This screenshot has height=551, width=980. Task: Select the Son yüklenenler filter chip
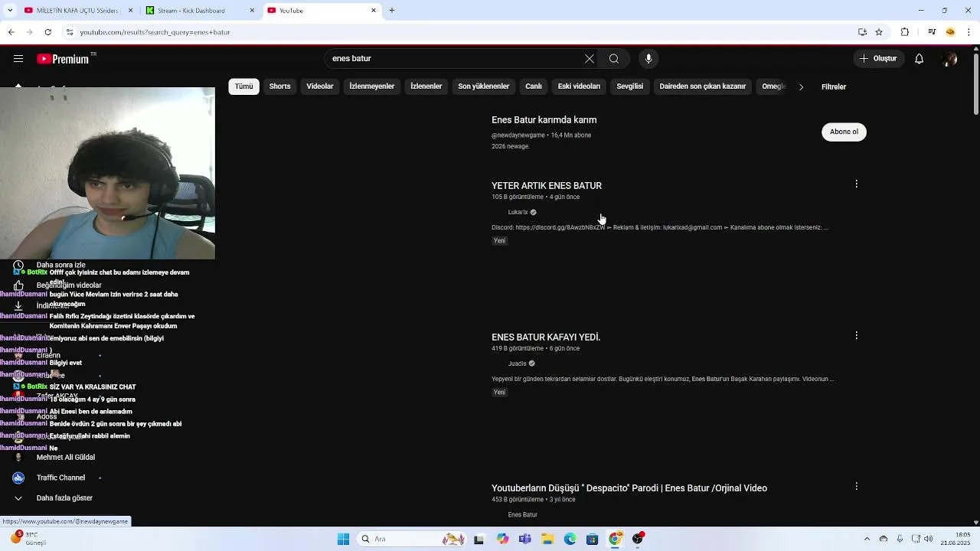pyautogui.click(x=484, y=86)
